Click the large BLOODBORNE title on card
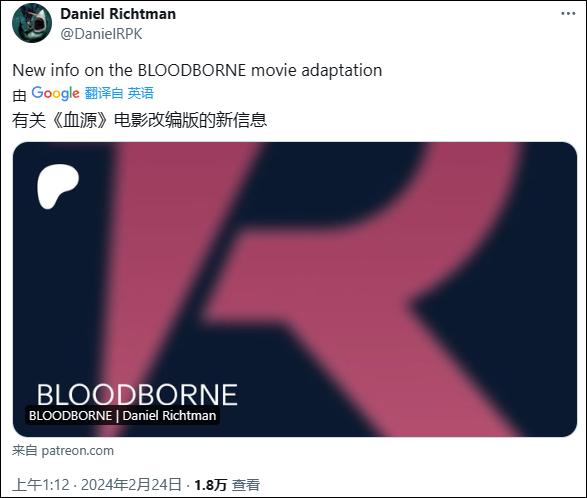The width and height of the screenshot is (587, 498). tap(137, 395)
